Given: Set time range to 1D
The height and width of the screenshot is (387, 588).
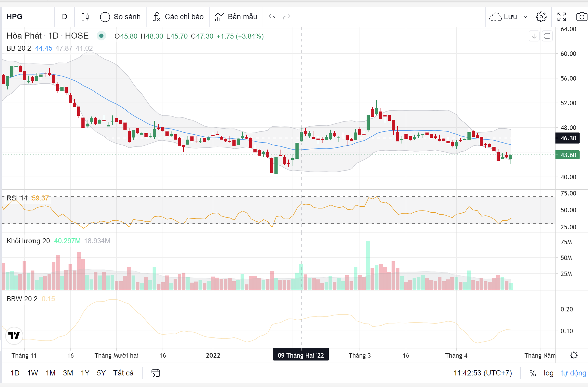Looking at the screenshot, I should (15, 373).
